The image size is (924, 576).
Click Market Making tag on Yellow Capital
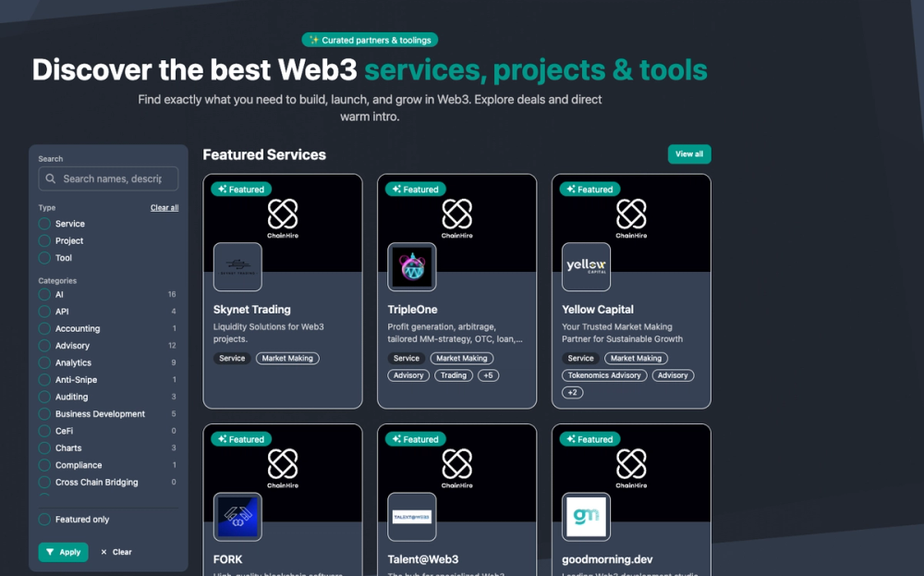click(x=636, y=359)
